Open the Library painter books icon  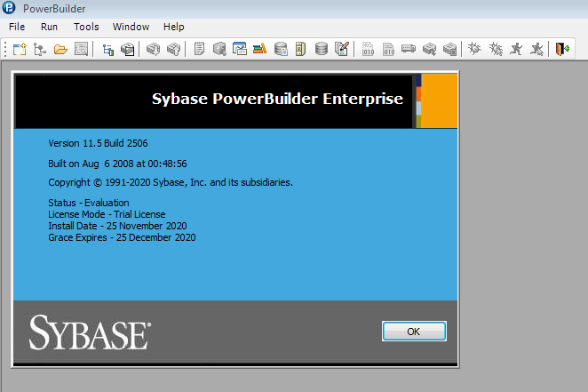pos(260,49)
